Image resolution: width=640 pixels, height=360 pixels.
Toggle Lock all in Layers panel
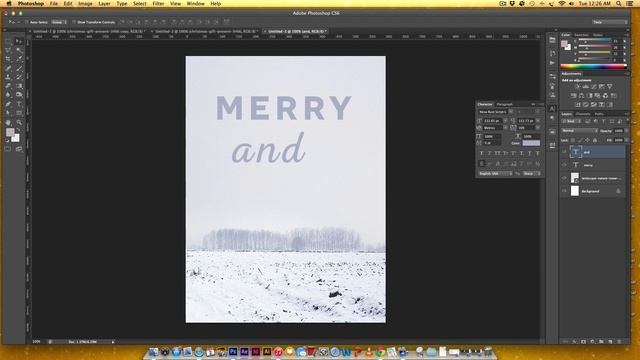click(595, 140)
